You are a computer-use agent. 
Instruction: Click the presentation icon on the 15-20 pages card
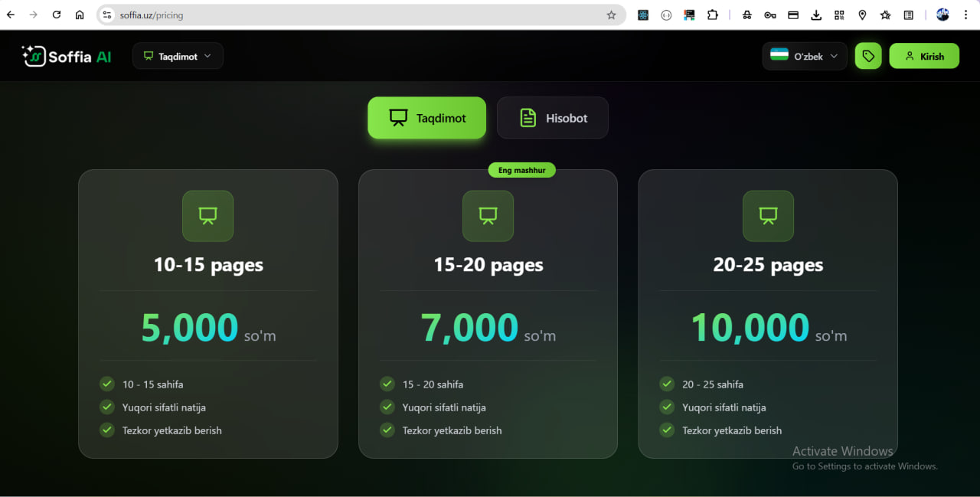point(488,216)
